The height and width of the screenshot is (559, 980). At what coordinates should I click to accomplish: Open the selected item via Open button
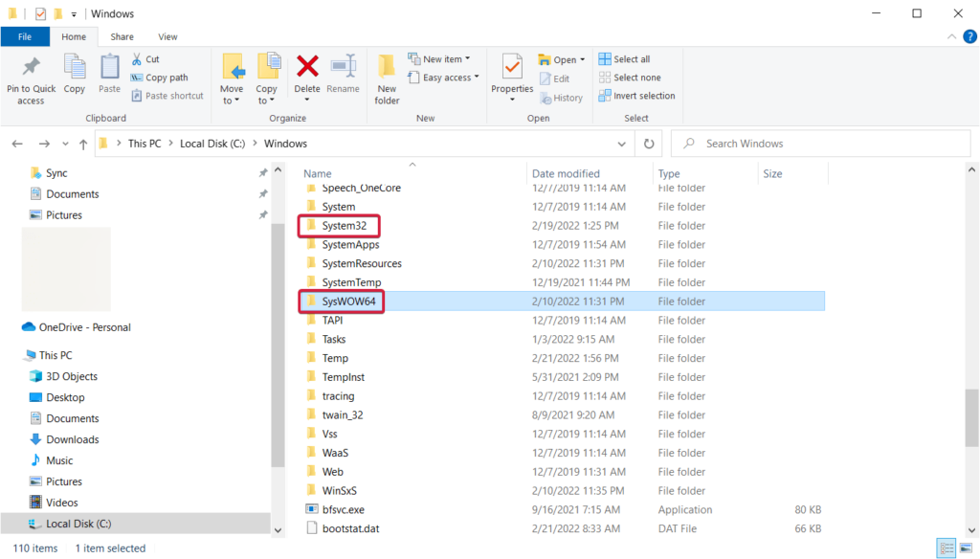561,59
